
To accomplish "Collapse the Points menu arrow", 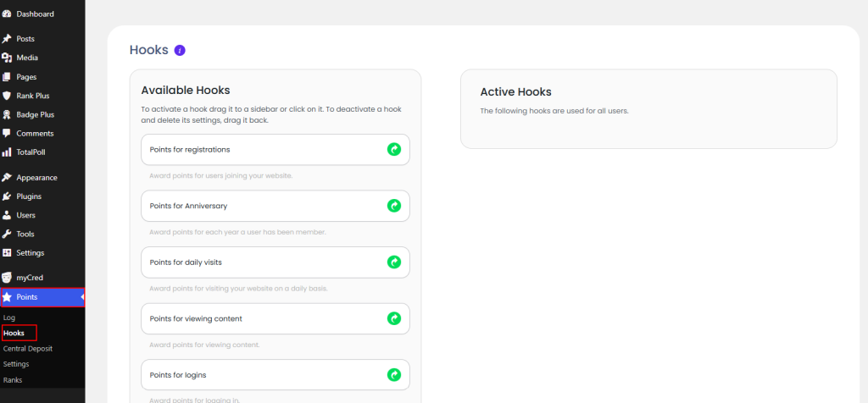I will (x=82, y=297).
